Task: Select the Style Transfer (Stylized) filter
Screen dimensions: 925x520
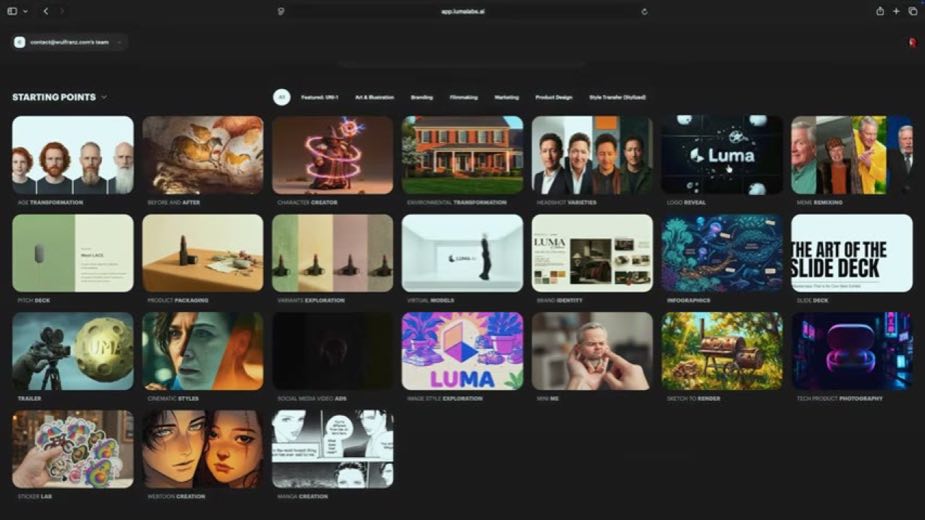Action: point(618,97)
